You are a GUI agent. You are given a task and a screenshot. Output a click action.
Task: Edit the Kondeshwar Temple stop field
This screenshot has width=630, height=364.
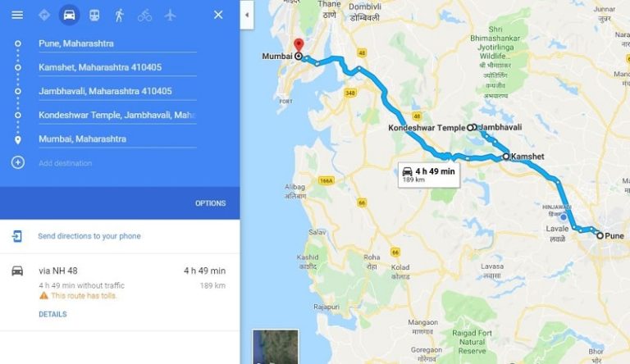(118, 116)
